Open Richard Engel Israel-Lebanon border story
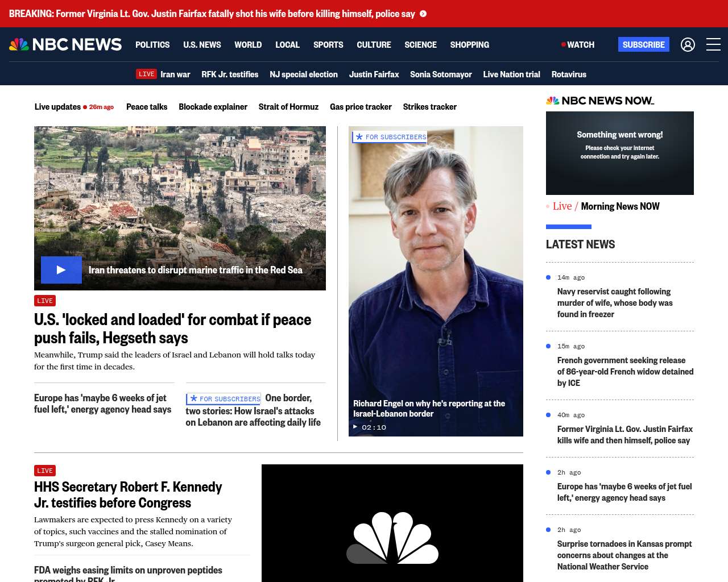The width and height of the screenshot is (728, 582). pos(429,409)
